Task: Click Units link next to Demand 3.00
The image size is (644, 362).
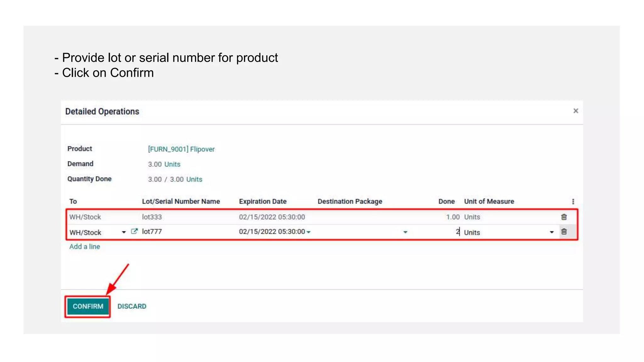Action: [172, 164]
